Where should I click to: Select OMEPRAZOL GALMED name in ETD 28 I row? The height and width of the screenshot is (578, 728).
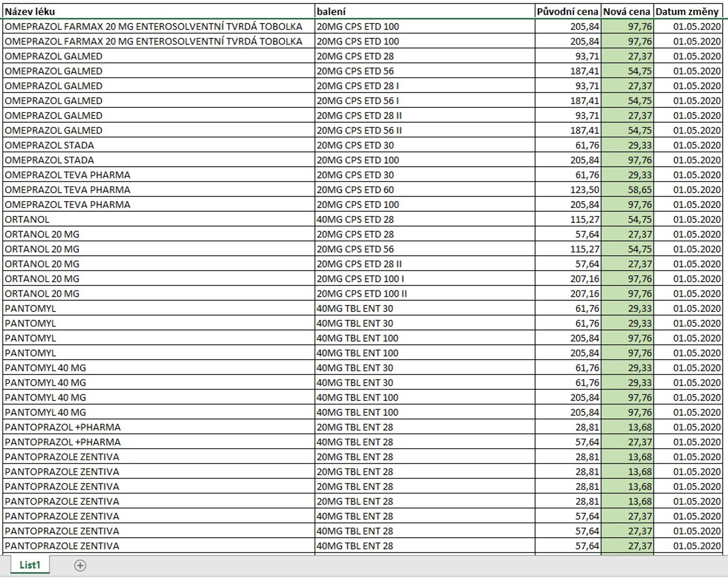pos(159,86)
